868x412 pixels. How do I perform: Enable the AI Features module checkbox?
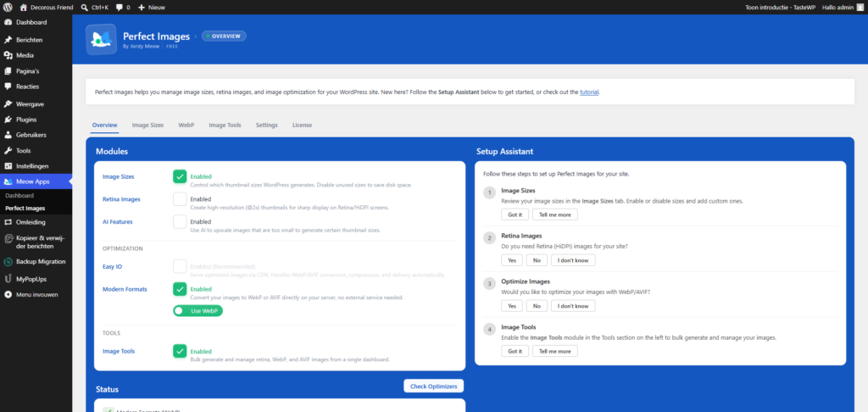coord(180,222)
